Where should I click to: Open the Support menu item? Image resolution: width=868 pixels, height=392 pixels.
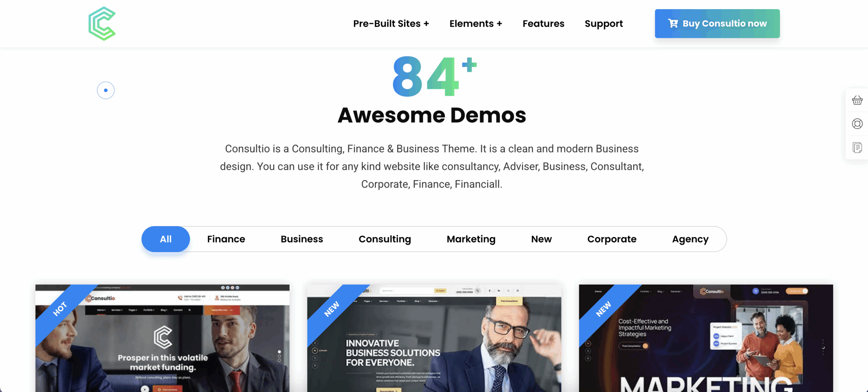point(604,24)
